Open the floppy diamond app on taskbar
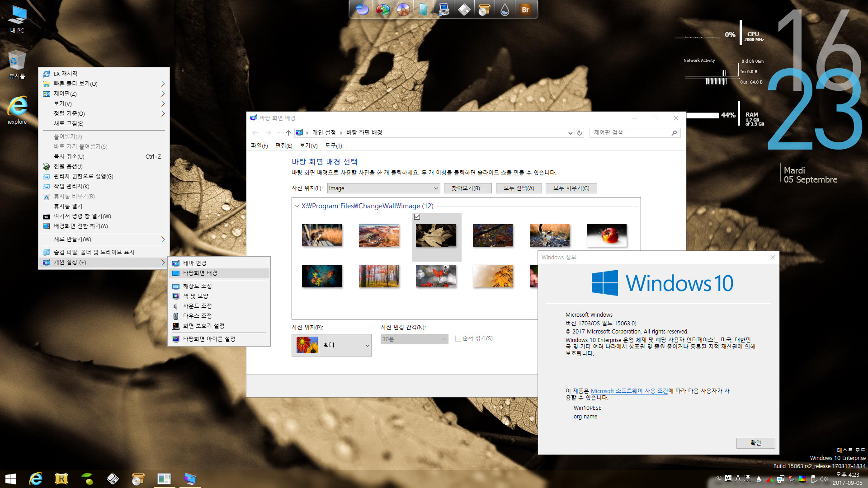The width and height of the screenshot is (868, 488). (x=113, y=479)
